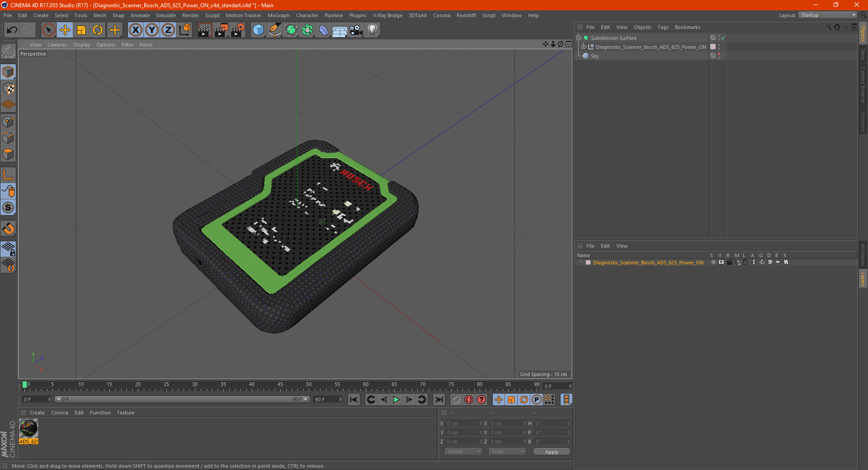Open the World coordinate dropdown
Image resolution: width=868 pixels, height=470 pixels.
coord(463,451)
